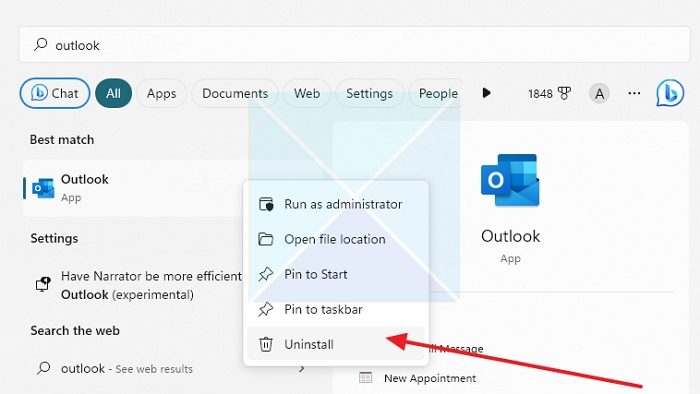
Task: Click the Narrator settings icon
Action: point(43,284)
